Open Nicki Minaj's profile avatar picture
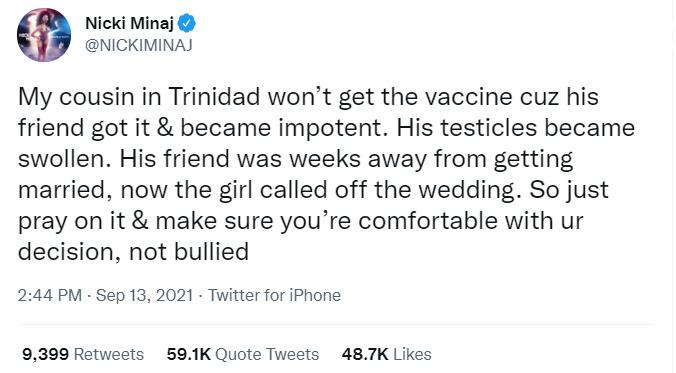The image size is (676, 373). pyautogui.click(x=44, y=35)
